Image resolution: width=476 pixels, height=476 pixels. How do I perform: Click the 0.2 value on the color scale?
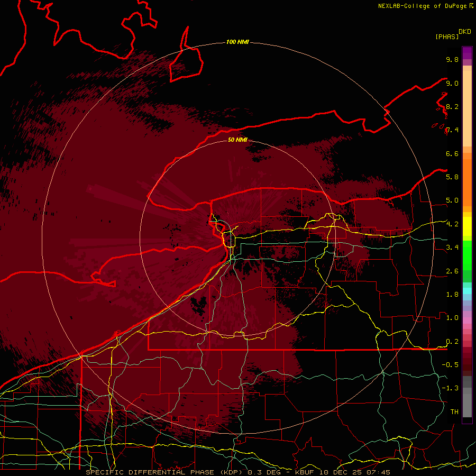tap(452, 342)
